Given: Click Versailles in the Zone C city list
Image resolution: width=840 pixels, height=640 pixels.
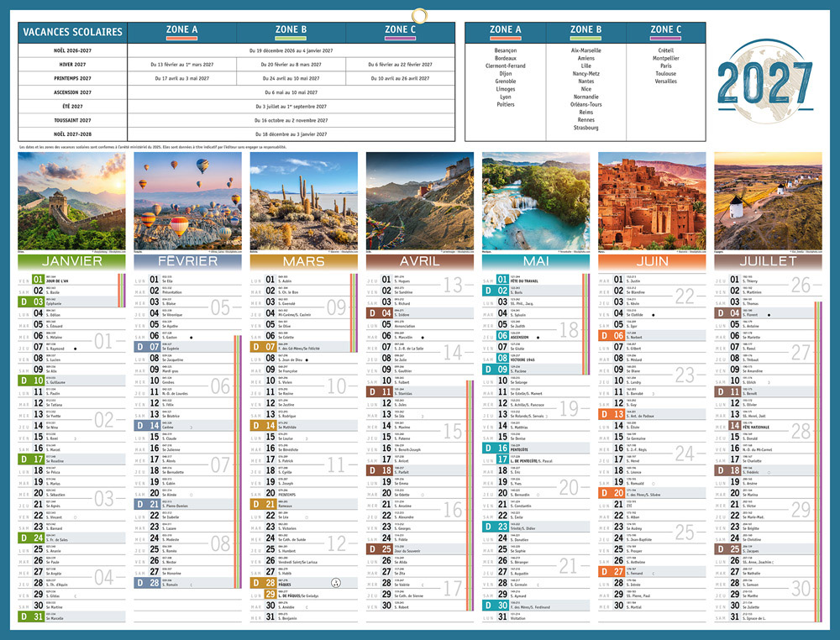Looking at the screenshot, I should (666, 81).
